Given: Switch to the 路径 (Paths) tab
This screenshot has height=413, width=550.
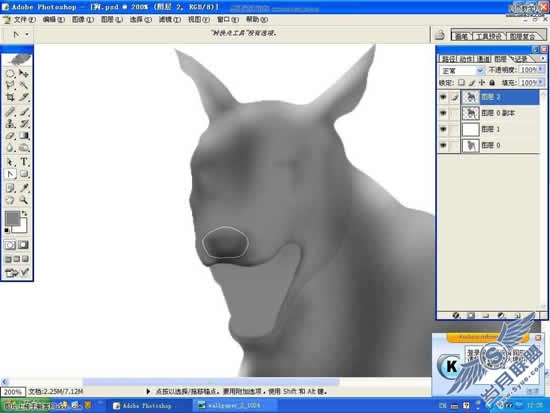Looking at the screenshot, I should click(448, 59).
